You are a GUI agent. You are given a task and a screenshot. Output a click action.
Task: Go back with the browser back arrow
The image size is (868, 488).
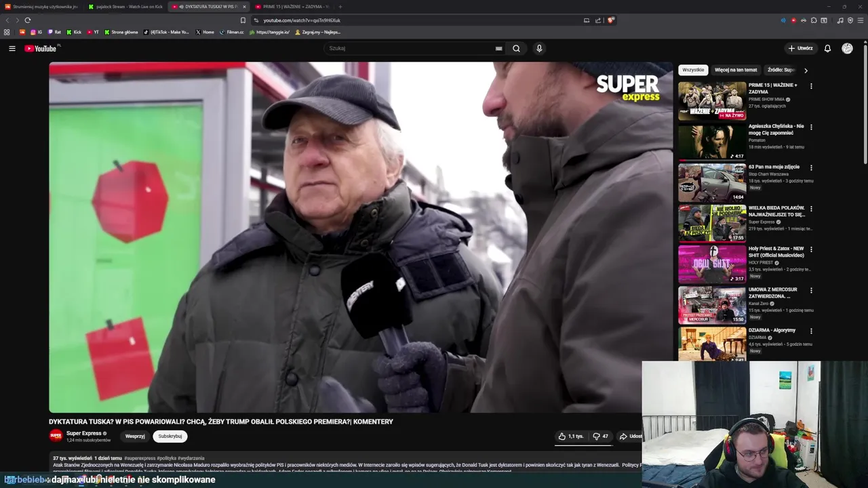tap(6, 20)
